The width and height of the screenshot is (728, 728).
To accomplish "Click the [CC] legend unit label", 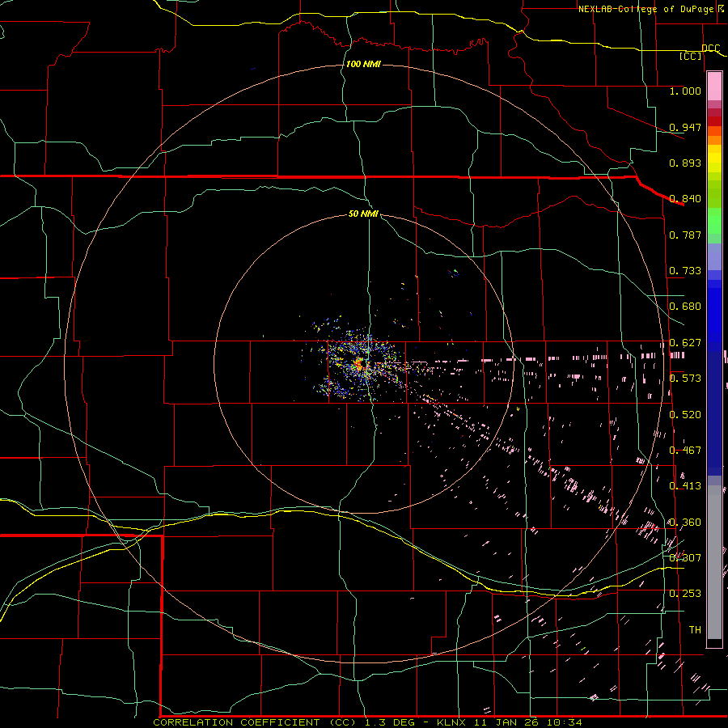I will (x=691, y=56).
